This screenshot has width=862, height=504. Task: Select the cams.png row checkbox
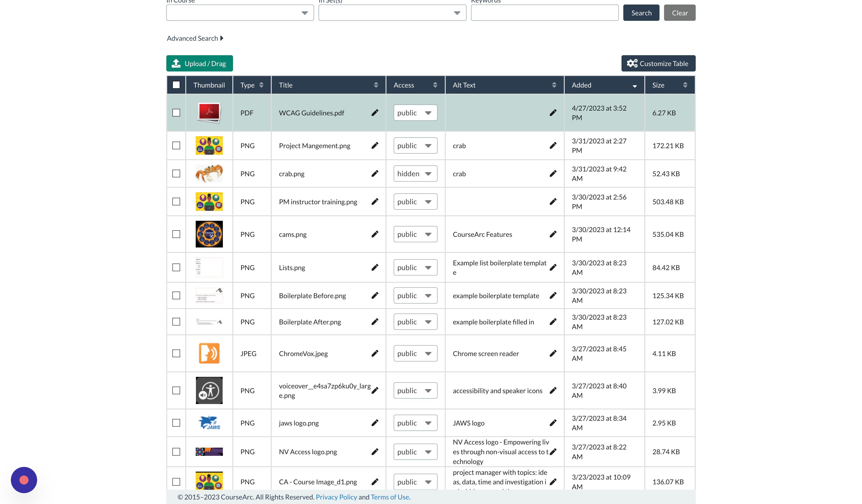176,234
